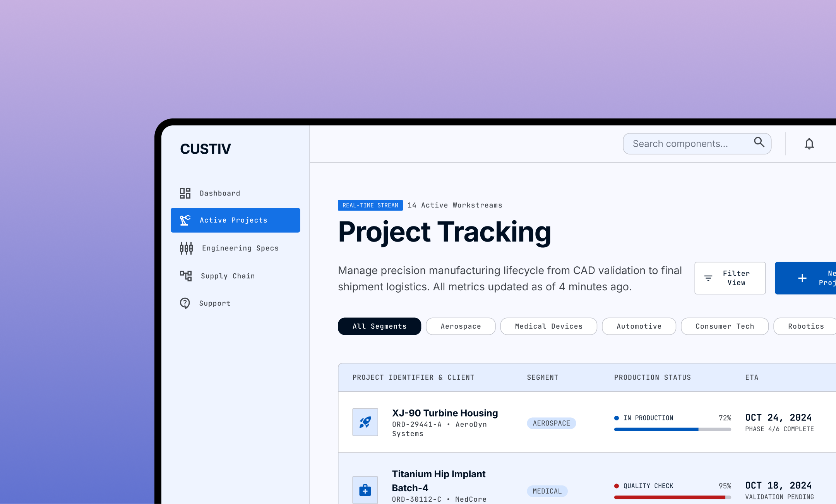Viewport: 836px width, 504px height.
Task: Open notifications bell
Action: click(x=809, y=144)
